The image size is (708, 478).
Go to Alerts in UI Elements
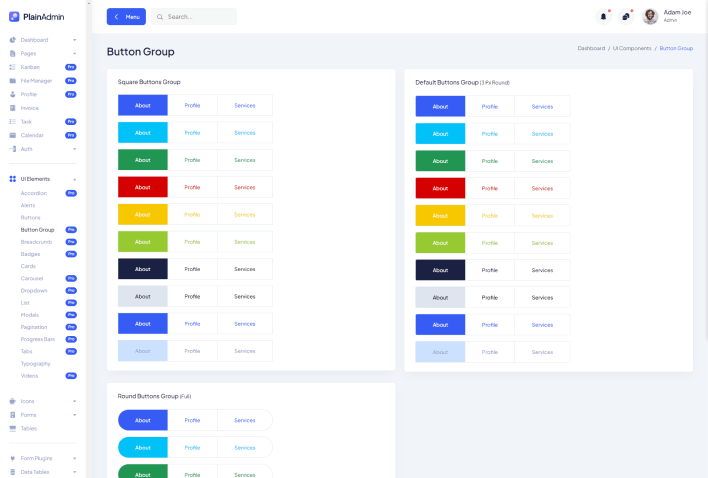(x=28, y=205)
